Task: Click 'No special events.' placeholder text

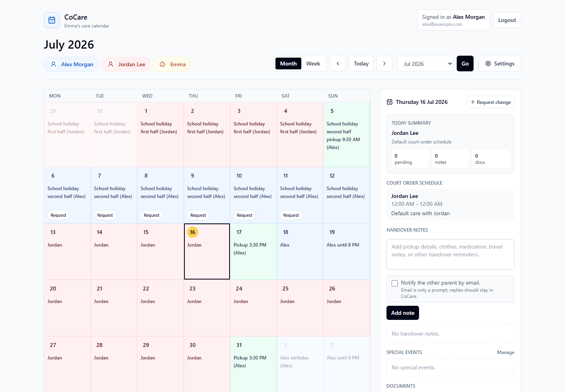Action: pos(414,367)
